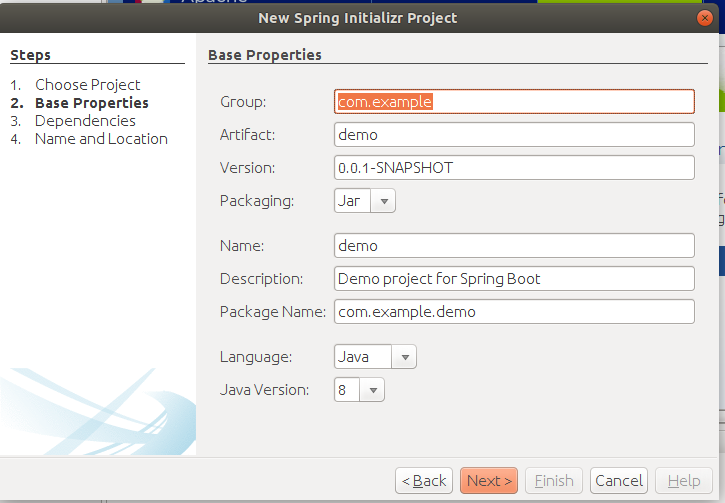The height and width of the screenshot is (503, 725).
Task: Click the Back button
Action: tap(424, 481)
